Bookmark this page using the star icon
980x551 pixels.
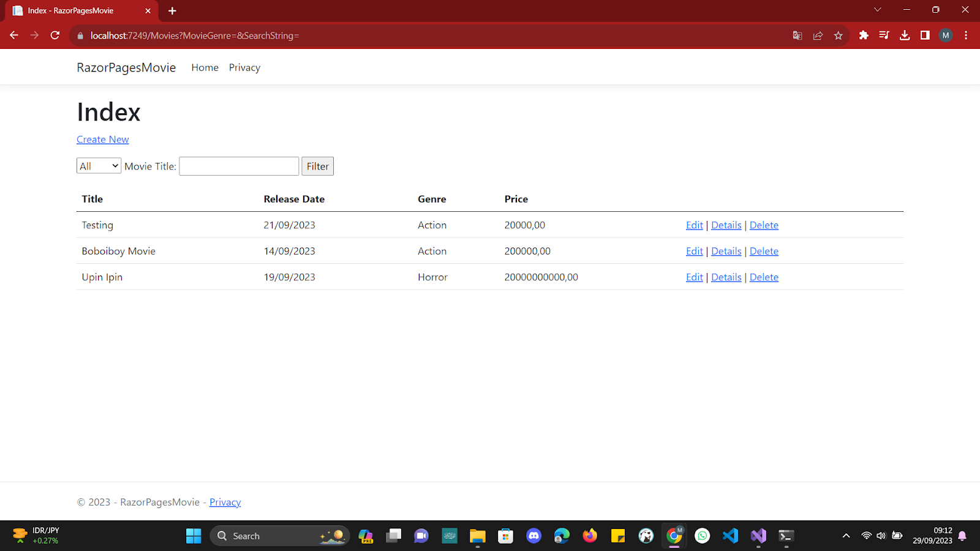[x=838, y=36]
